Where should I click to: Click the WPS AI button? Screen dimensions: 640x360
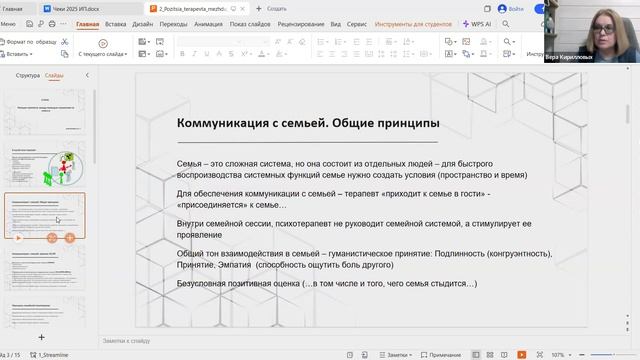tap(477, 24)
